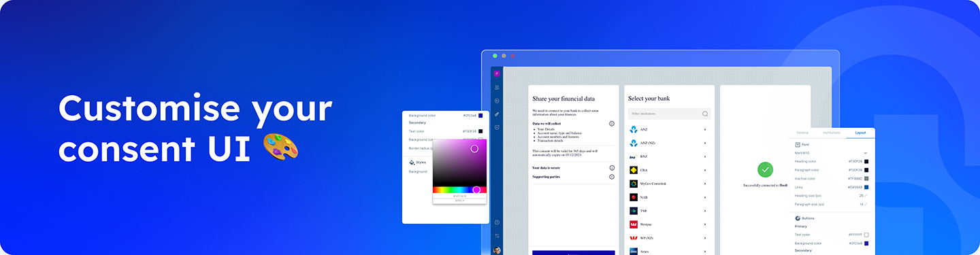Click the APPLY button in the color picker
This screenshot has height=255, width=980.
(x=459, y=201)
